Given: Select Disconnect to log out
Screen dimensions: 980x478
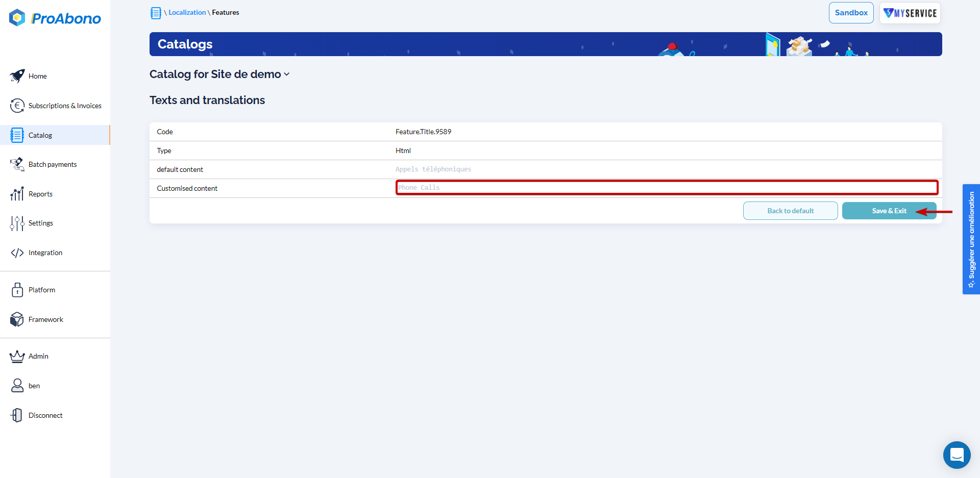Looking at the screenshot, I should (x=45, y=415).
